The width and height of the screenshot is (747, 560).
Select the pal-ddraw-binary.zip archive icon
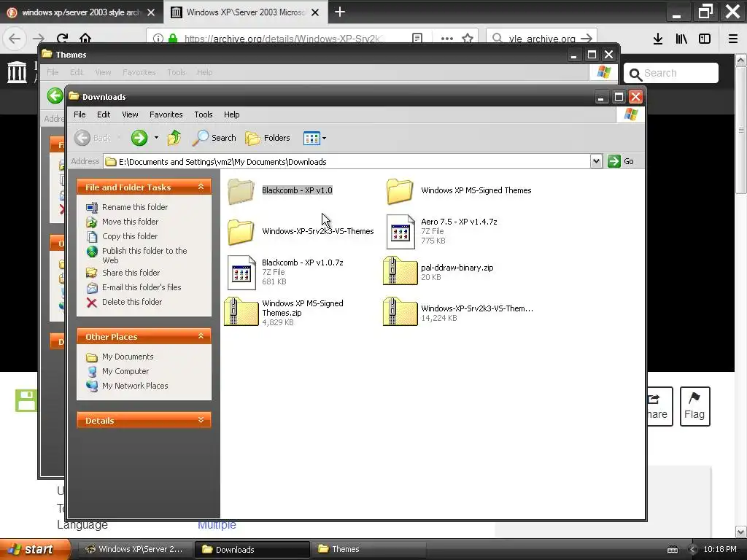click(x=400, y=271)
